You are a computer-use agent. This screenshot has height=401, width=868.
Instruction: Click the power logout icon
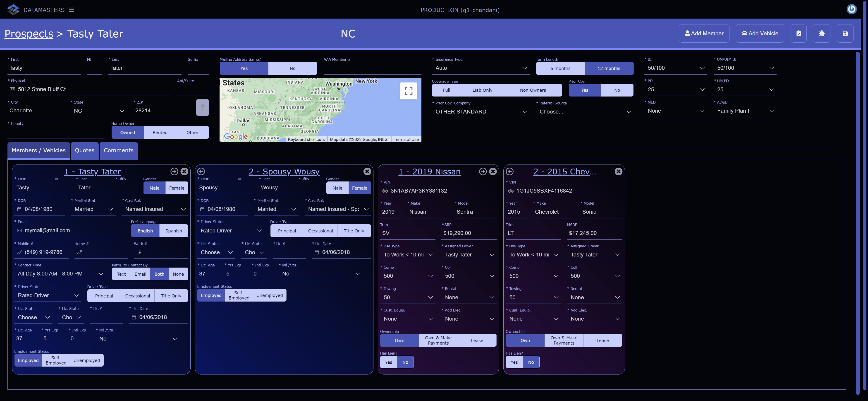[x=851, y=9]
